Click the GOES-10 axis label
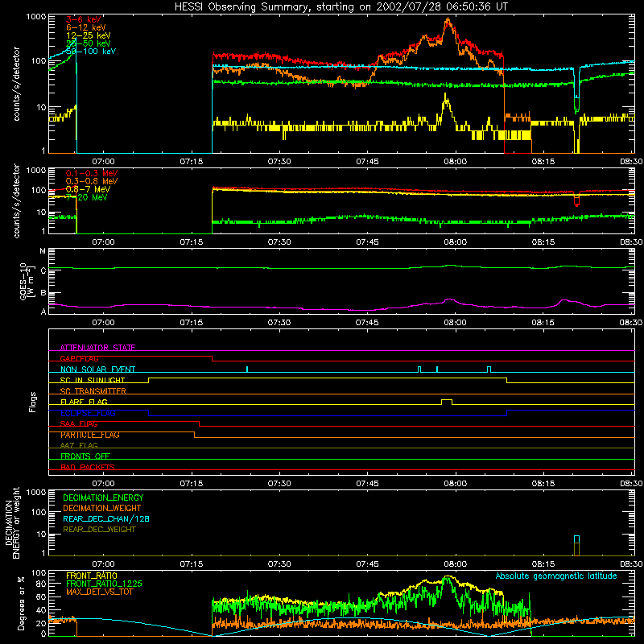 coord(26,281)
